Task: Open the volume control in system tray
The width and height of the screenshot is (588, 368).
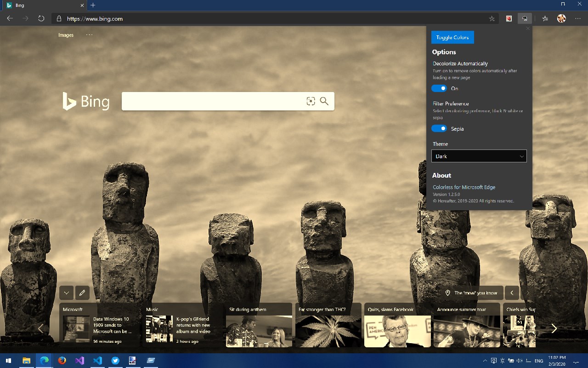Action: pos(520,361)
